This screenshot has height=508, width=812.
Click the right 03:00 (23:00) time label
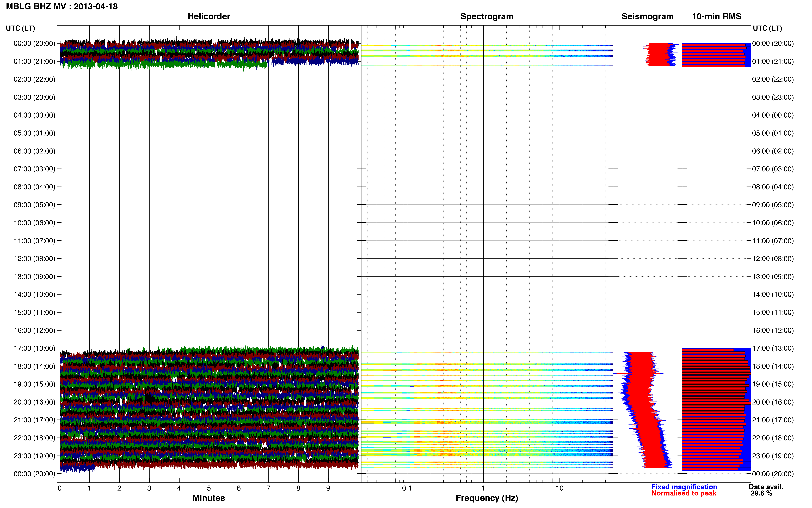[x=773, y=97]
